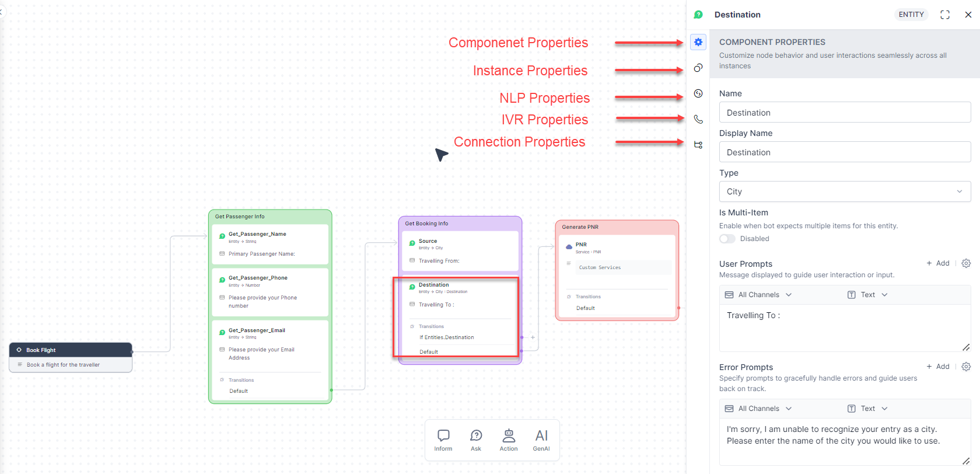Open the NLP Properties icon tab
980x474 pixels.
698,93
